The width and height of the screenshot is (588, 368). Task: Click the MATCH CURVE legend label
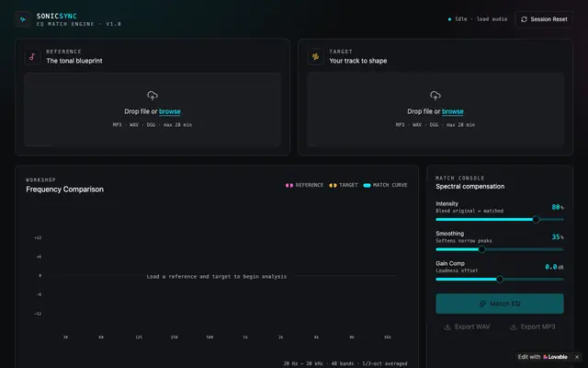coord(390,185)
